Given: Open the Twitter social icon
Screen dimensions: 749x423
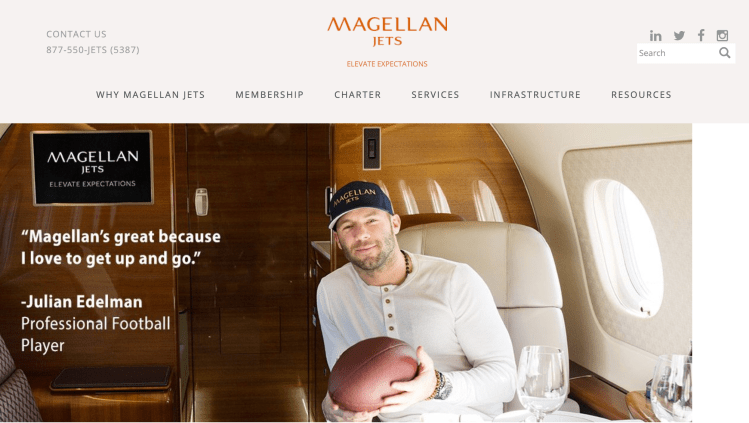Looking at the screenshot, I should [679, 35].
